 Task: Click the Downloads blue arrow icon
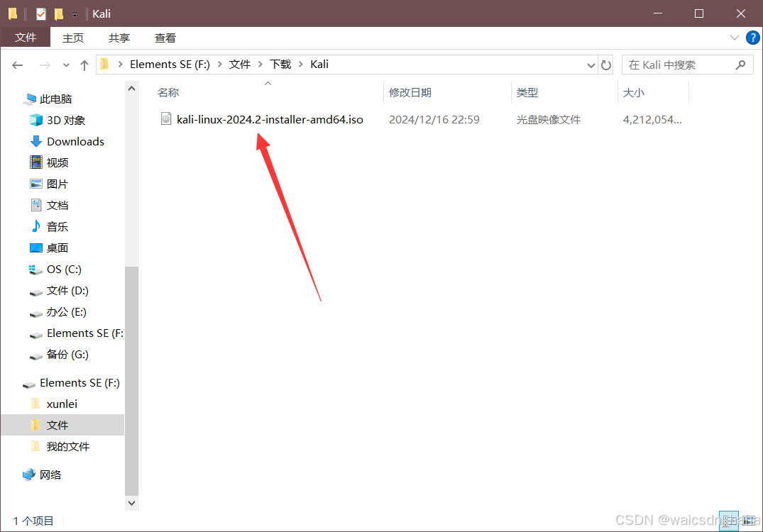tap(36, 141)
